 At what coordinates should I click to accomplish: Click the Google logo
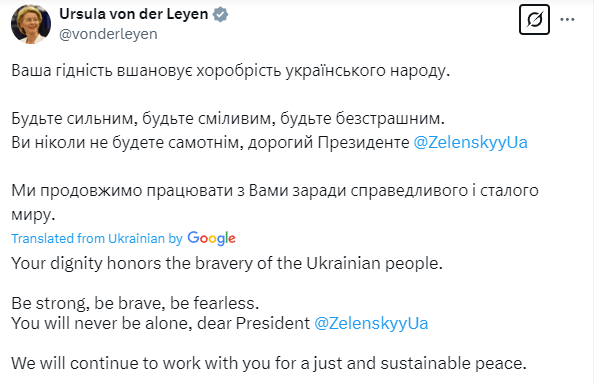point(211,238)
